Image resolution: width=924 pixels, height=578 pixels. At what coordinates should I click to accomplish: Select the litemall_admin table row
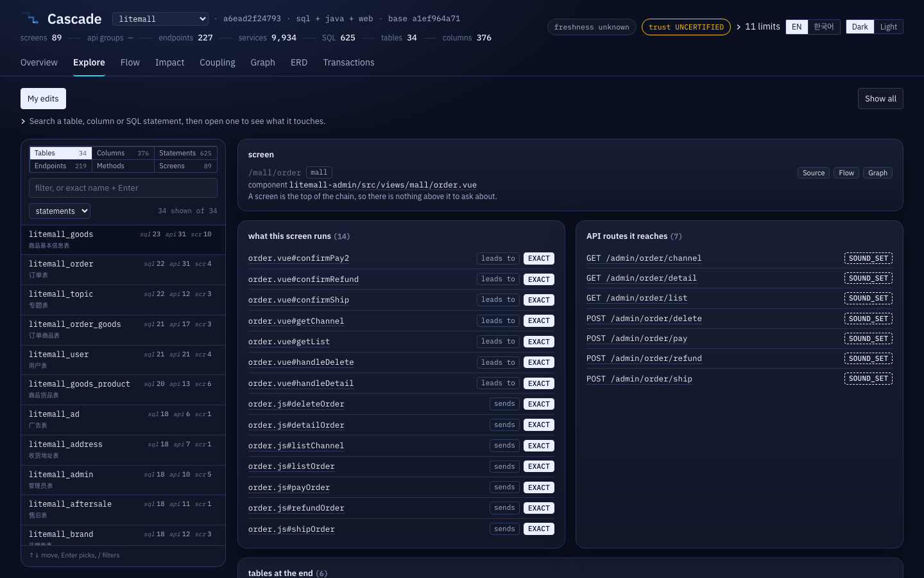point(123,480)
